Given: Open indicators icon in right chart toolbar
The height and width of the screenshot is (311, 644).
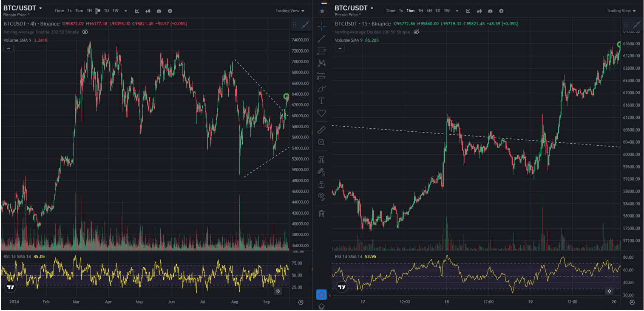Looking at the screenshot, I should click(x=468, y=11).
